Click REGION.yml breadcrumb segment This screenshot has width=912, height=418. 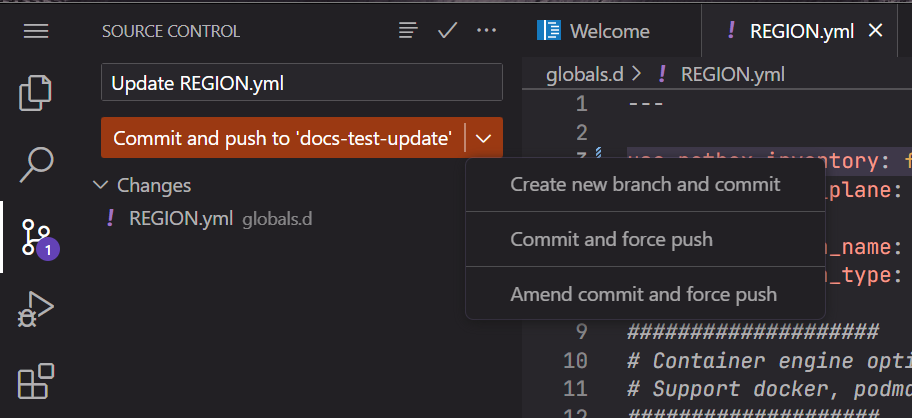coord(732,74)
